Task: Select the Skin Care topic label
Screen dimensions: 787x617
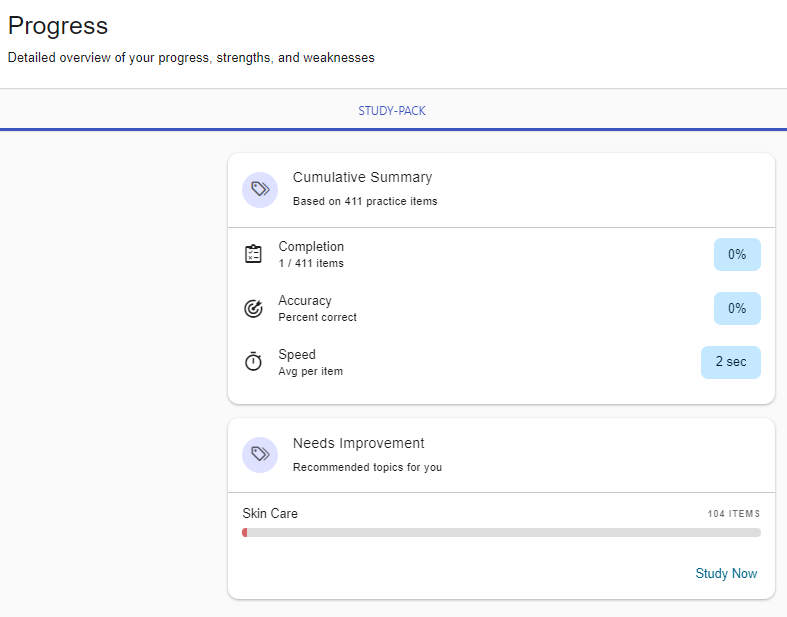Action: (x=270, y=514)
